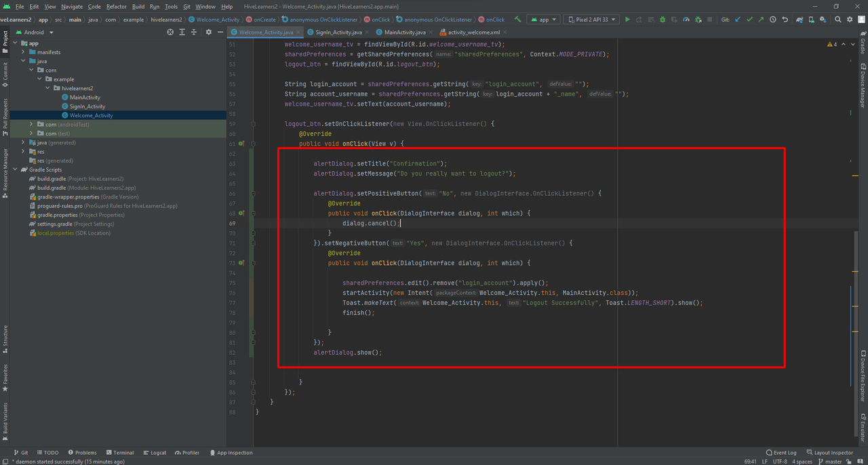This screenshot has width=868, height=465.
Task: Expand the com (test) package
Action: point(31,134)
